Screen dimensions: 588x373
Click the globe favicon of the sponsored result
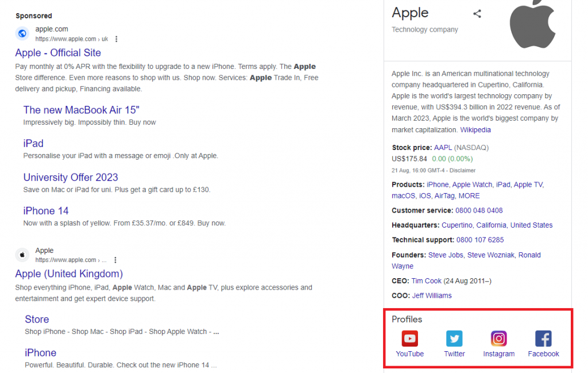pyautogui.click(x=22, y=33)
